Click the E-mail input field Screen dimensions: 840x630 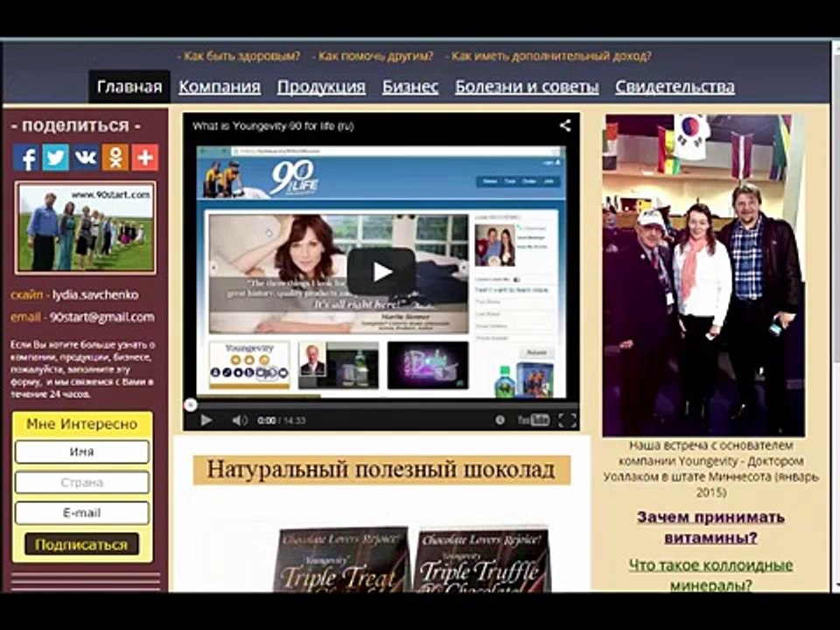tap(82, 513)
